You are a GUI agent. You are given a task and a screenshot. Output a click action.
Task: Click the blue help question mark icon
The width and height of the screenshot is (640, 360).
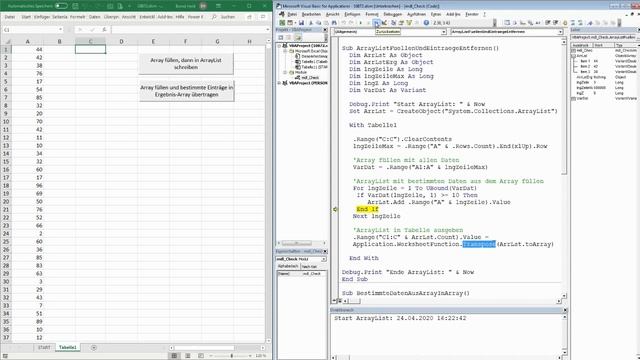point(426,22)
